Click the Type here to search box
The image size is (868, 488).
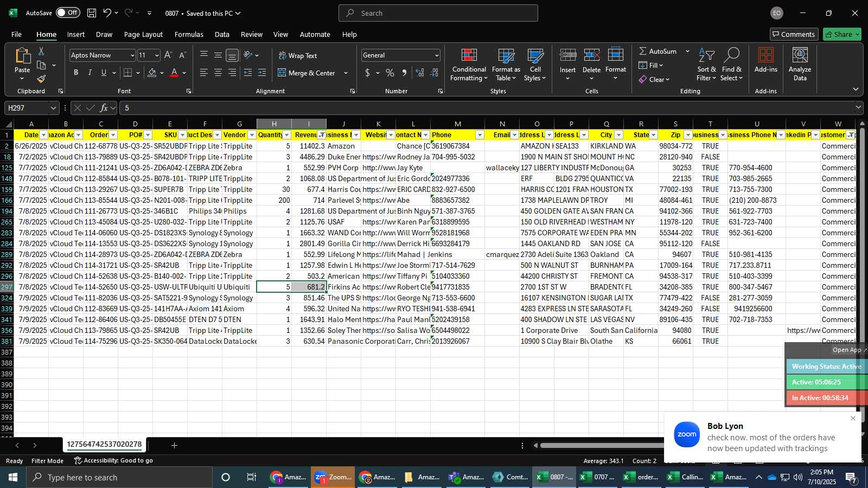tap(119, 477)
